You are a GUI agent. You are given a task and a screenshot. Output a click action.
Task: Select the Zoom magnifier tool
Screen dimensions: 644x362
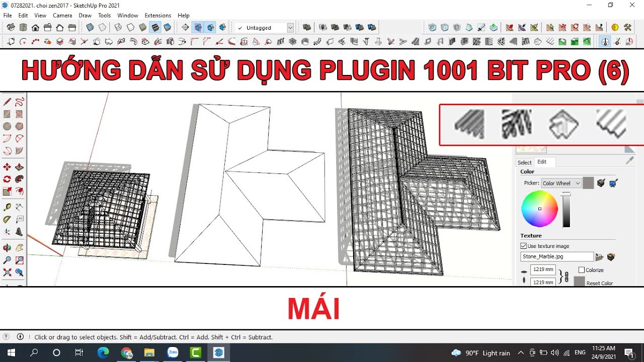7,260
